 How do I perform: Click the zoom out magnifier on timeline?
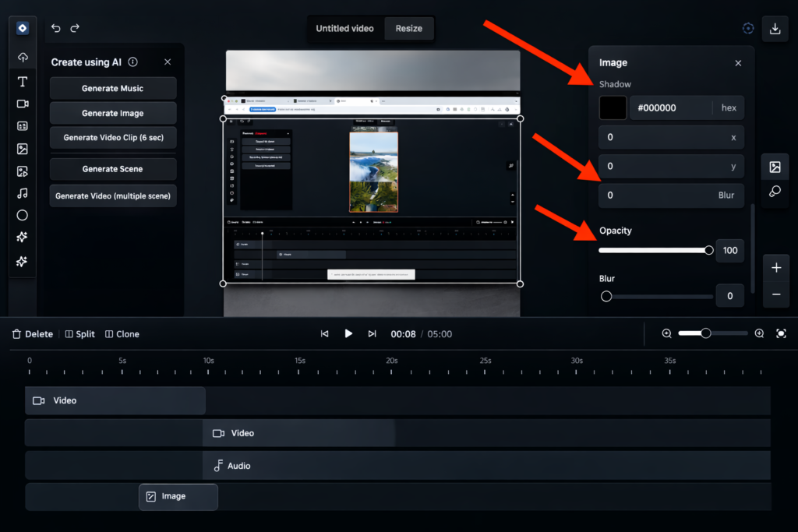click(667, 333)
